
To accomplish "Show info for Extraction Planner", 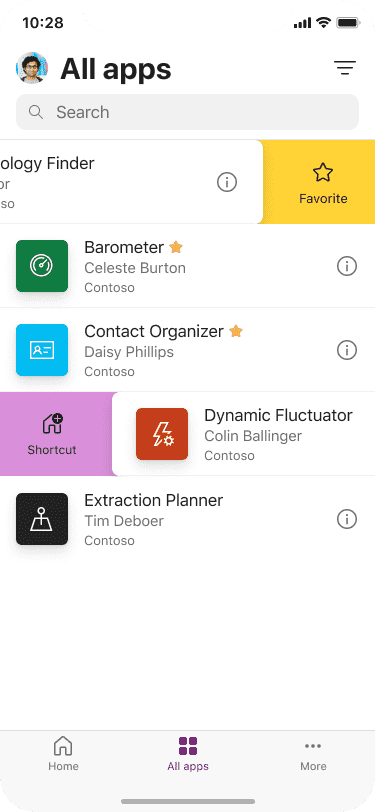I will pos(347,519).
